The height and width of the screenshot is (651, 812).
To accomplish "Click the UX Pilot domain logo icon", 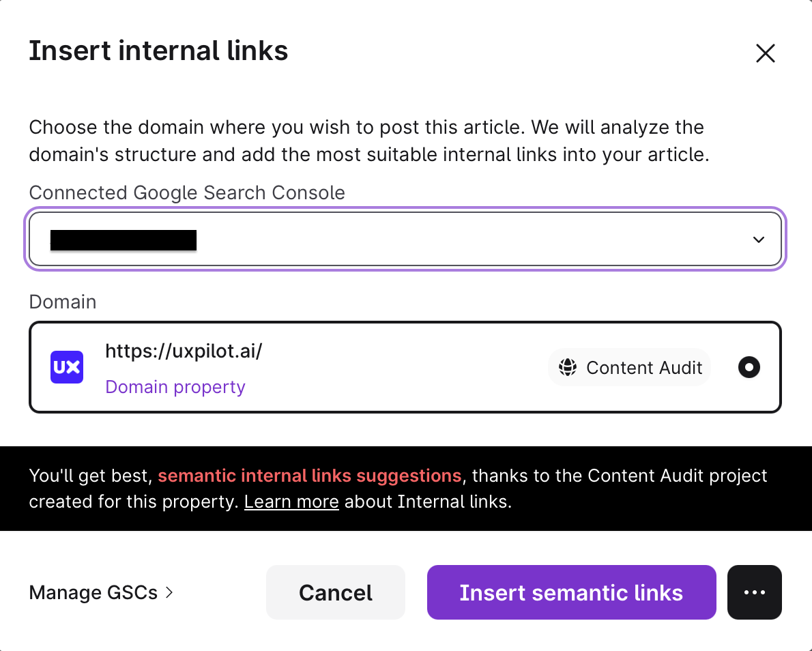I will pyautogui.click(x=67, y=367).
